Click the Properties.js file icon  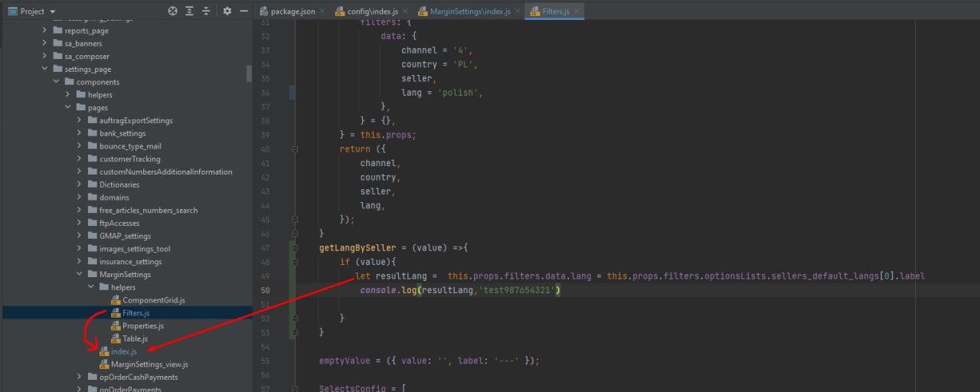[116, 325]
